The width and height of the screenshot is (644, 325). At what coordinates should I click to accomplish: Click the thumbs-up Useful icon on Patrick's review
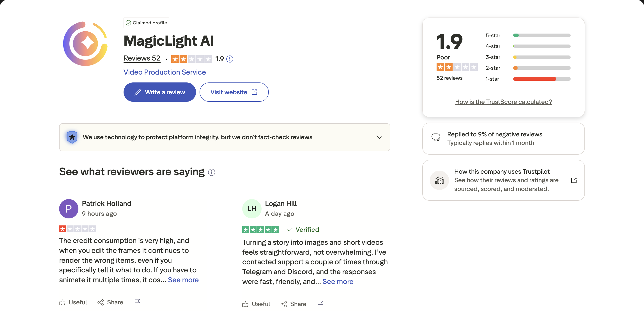[62, 302]
